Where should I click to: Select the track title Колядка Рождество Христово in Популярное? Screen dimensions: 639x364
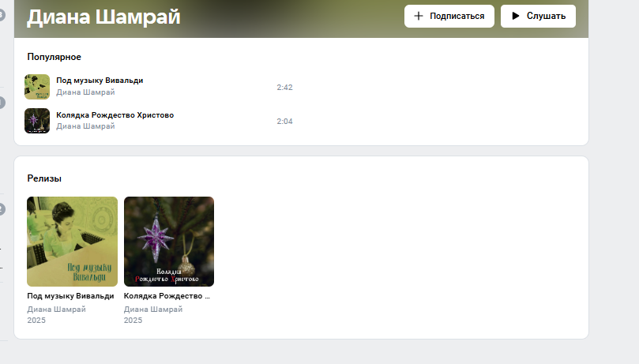point(115,115)
